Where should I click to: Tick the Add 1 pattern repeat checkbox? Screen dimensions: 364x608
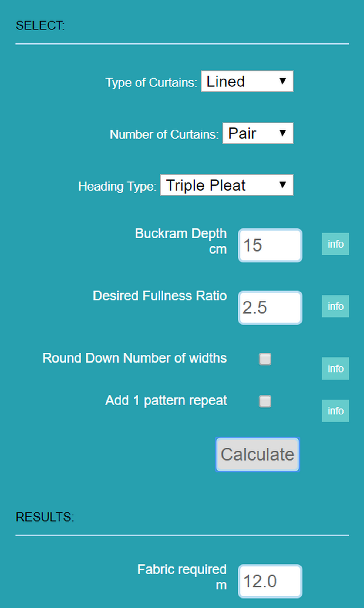tap(265, 401)
